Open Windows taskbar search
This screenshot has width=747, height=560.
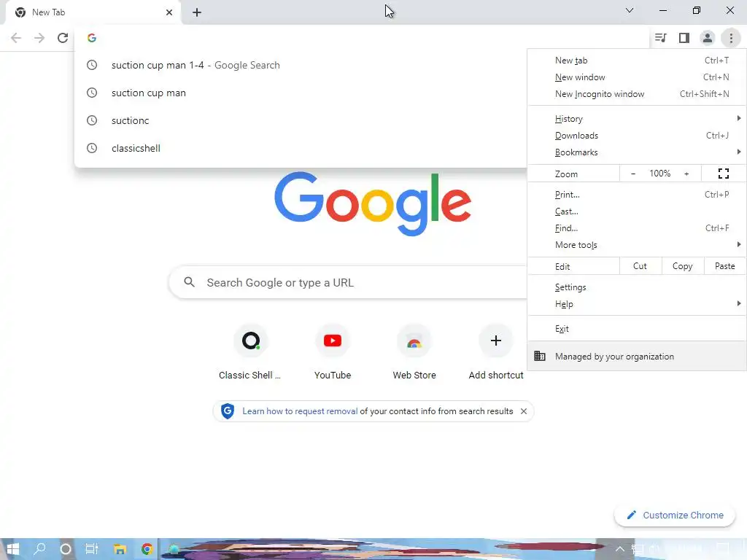point(40,549)
